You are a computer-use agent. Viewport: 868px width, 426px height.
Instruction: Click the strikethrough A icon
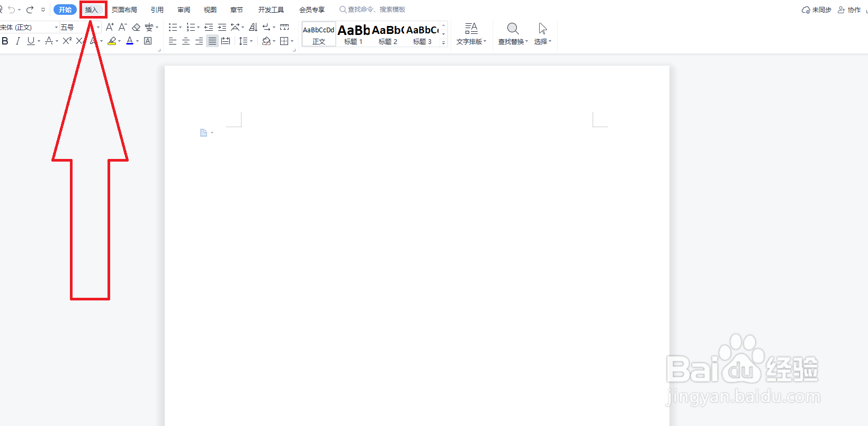(x=49, y=41)
